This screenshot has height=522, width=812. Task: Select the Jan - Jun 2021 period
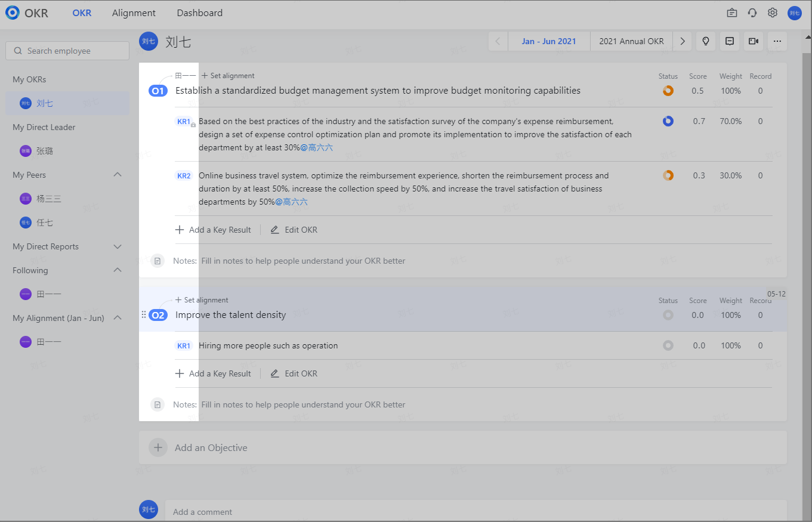[549, 41]
